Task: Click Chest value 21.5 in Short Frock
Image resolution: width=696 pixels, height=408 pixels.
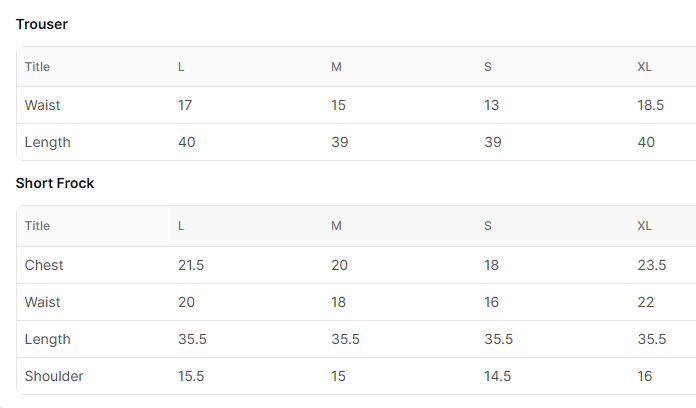Action: pos(191,265)
